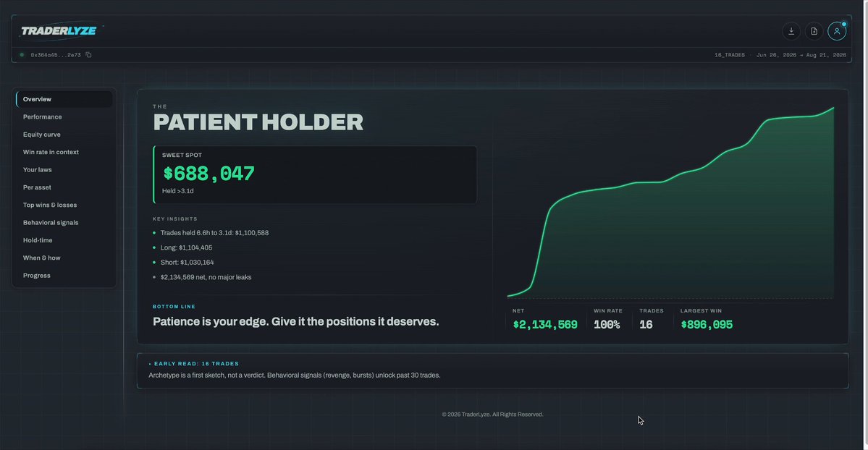Click the 100% win rate value
The height and width of the screenshot is (450, 868).
pos(607,325)
